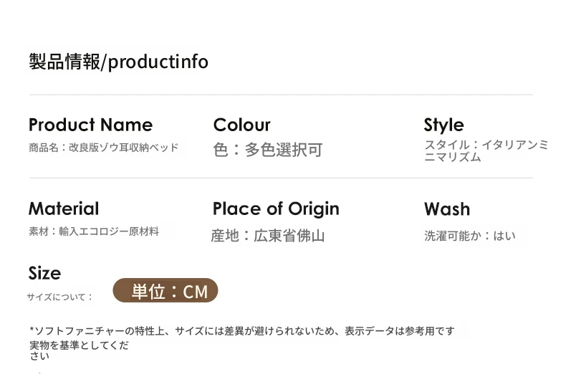The image size is (566, 392).
Task: Select the 素材:輸入エコロジー原材料 text
Action: coord(94,231)
